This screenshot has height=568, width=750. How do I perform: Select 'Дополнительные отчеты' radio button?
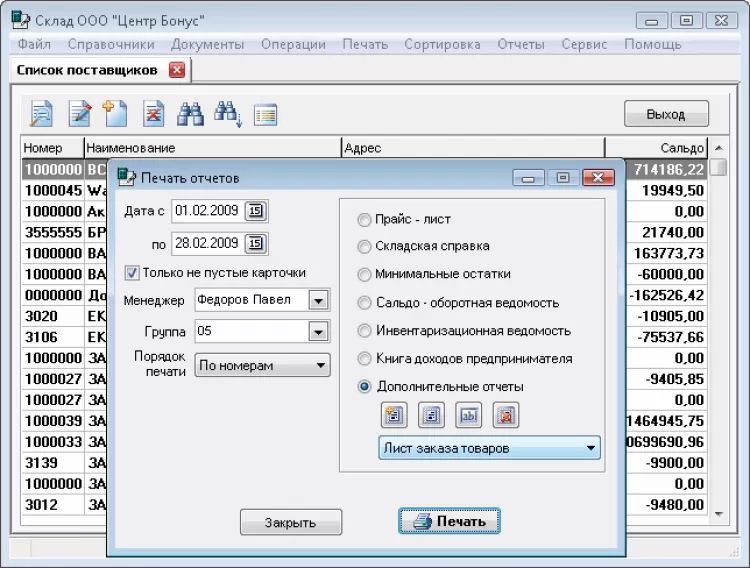[364, 387]
